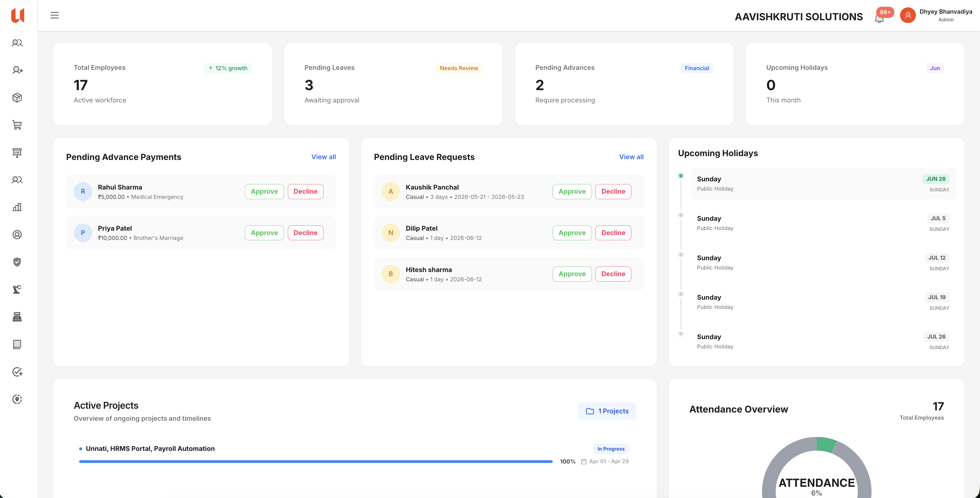The width and height of the screenshot is (980, 498).
Task: Click Dilip Patel's N avatar
Action: coord(391,233)
